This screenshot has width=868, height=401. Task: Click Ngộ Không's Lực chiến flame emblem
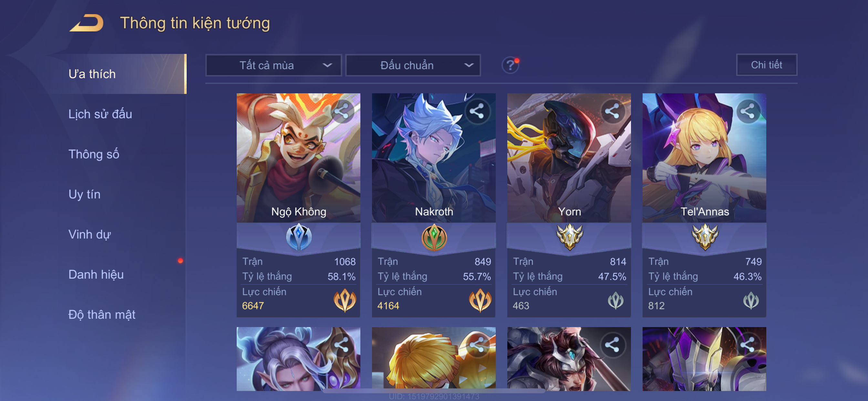tap(345, 300)
